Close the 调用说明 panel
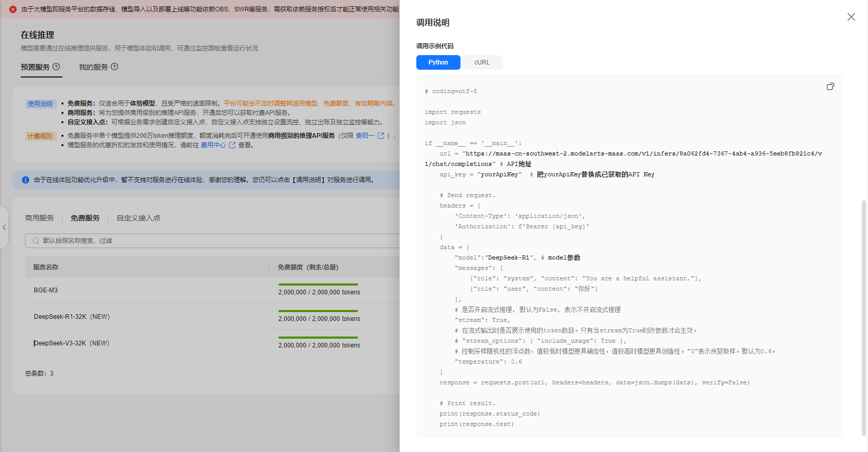The image size is (868, 452). 851,17
